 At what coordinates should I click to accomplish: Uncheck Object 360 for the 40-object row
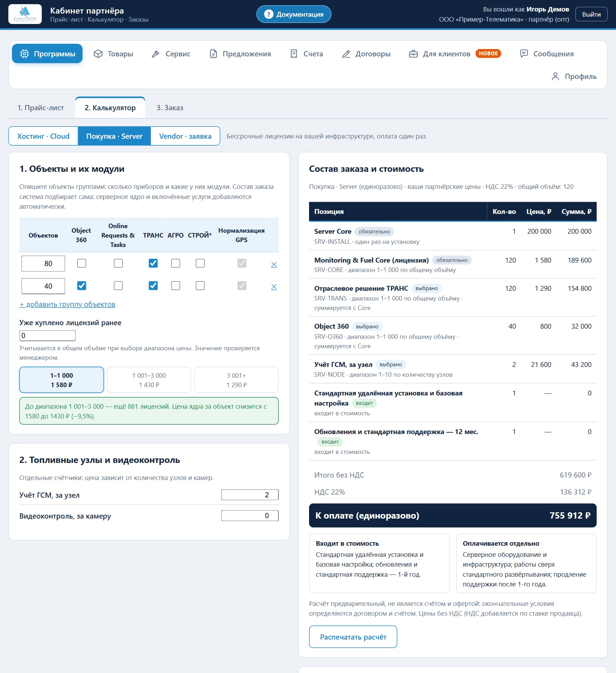pos(81,286)
